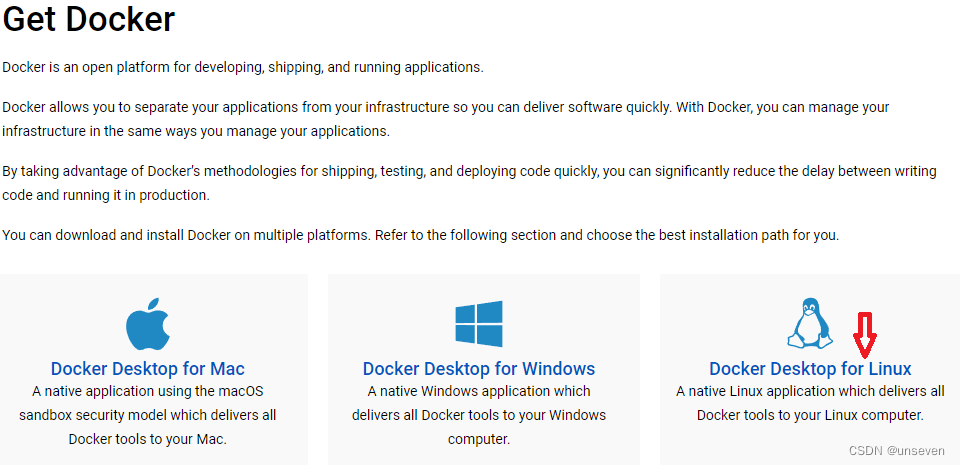Click the 'Get Docker' page heading
Viewport: 960px width, 465px height.
(89, 19)
